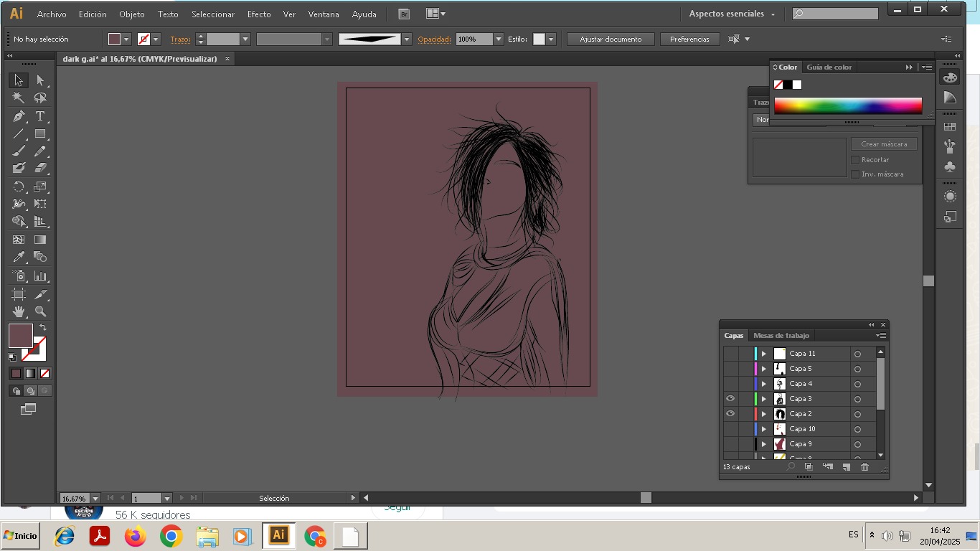Pick the Shape Builder tool
Screen dimensions: 980x551
(x=19, y=222)
